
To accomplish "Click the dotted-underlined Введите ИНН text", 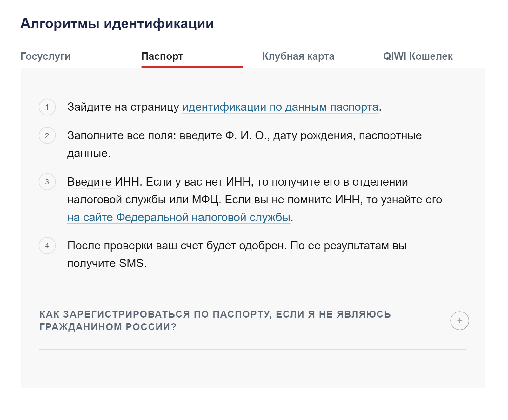I will point(103,182).
